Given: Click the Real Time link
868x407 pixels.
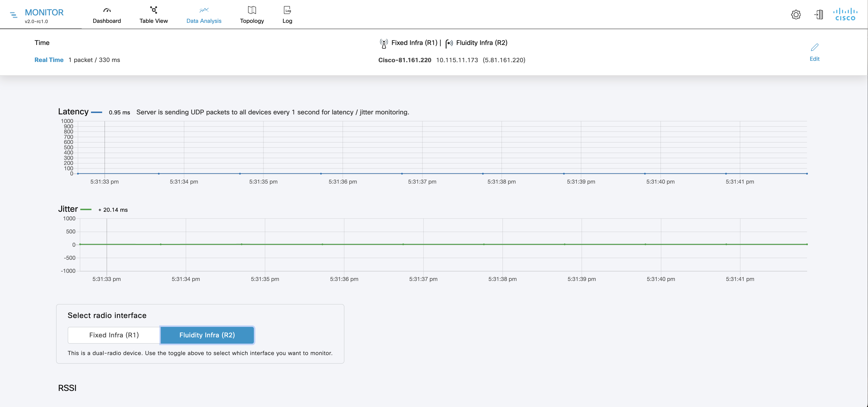Looking at the screenshot, I should (x=49, y=60).
